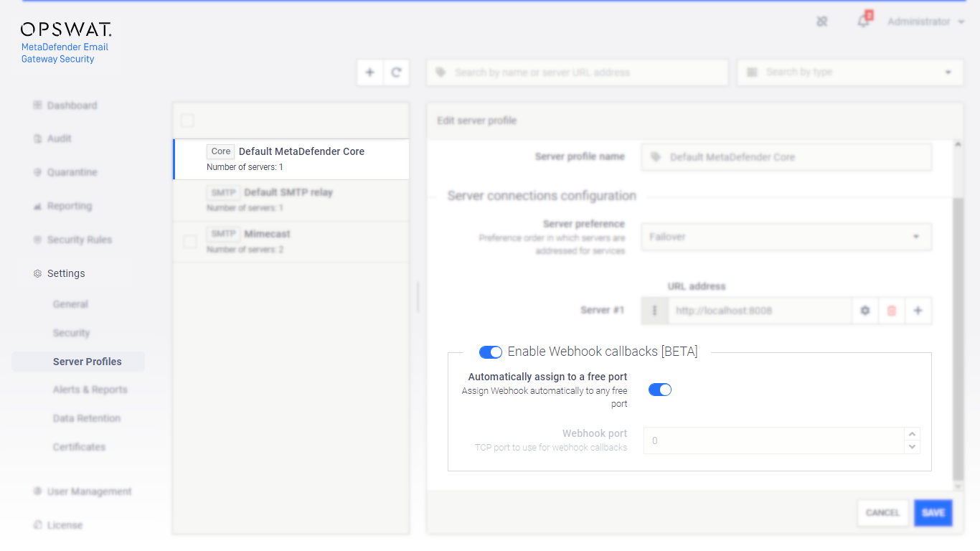Open Security settings subpage
The image size is (980, 551).
click(71, 333)
